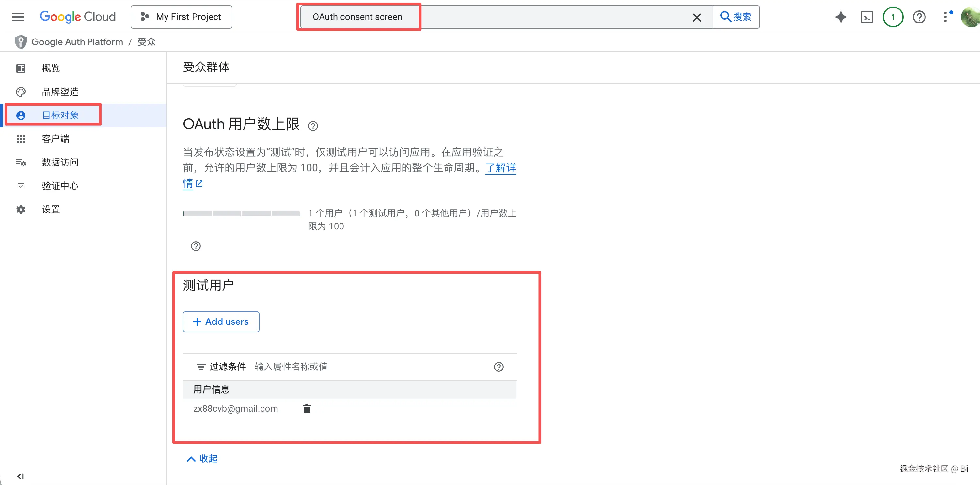Click help icon beside OAuth 用户数上限
This screenshot has width=980, height=485.
(x=313, y=126)
